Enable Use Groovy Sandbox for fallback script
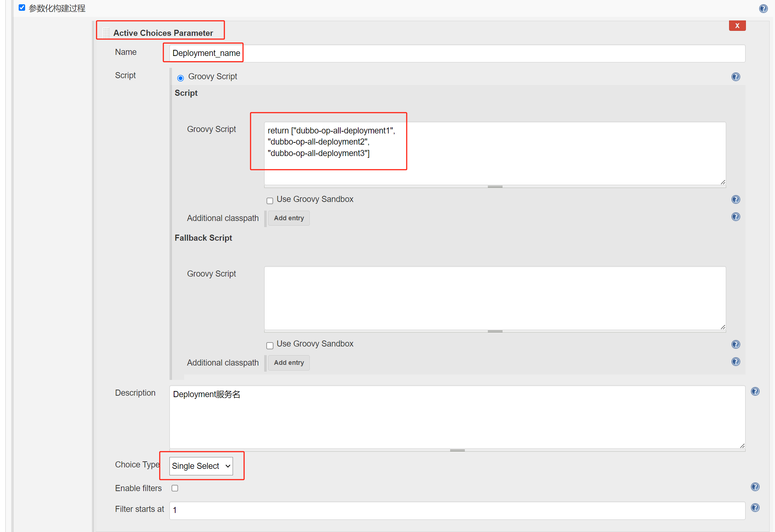 pos(270,345)
